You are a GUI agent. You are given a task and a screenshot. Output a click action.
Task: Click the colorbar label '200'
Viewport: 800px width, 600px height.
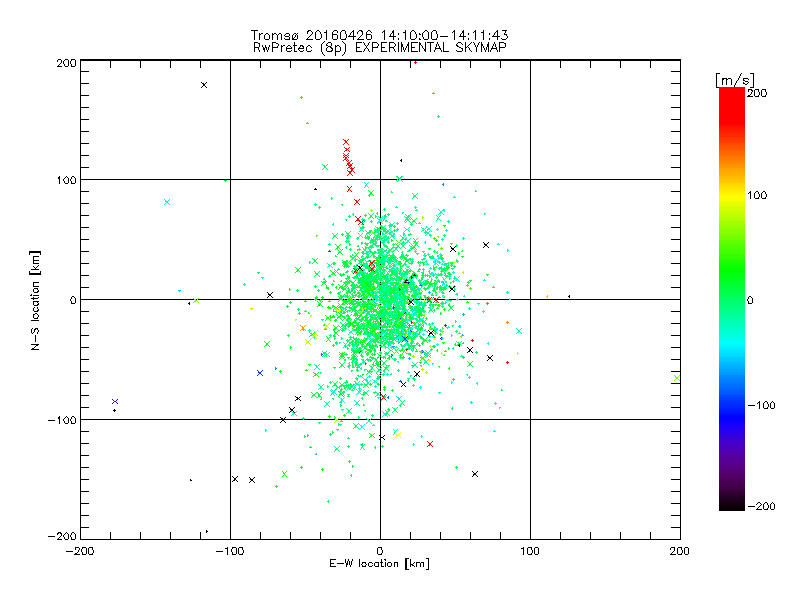point(757,93)
